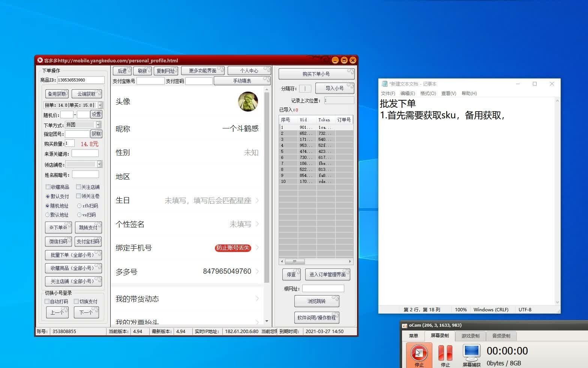
Task: Open the oCam 菜单 menu
Action: pyautogui.click(x=413, y=336)
